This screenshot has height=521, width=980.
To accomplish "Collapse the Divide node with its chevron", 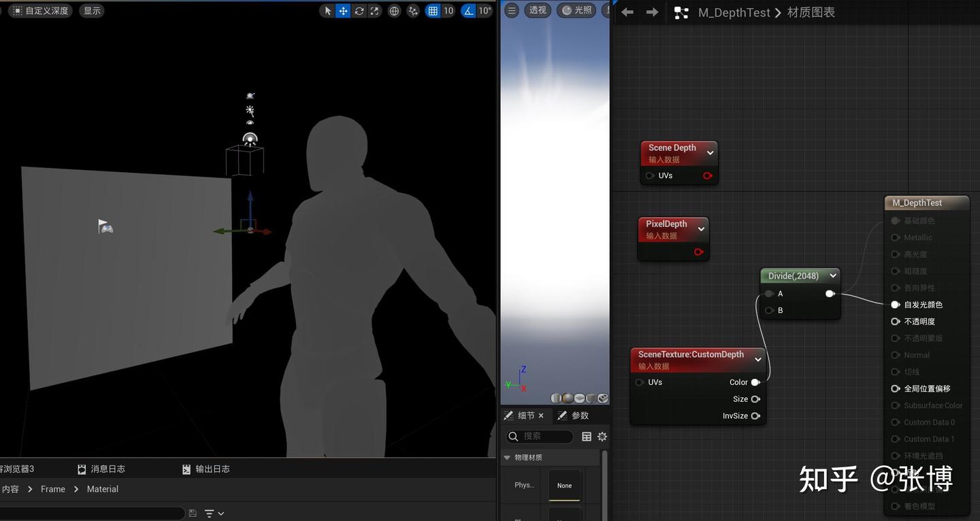I will click(832, 275).
